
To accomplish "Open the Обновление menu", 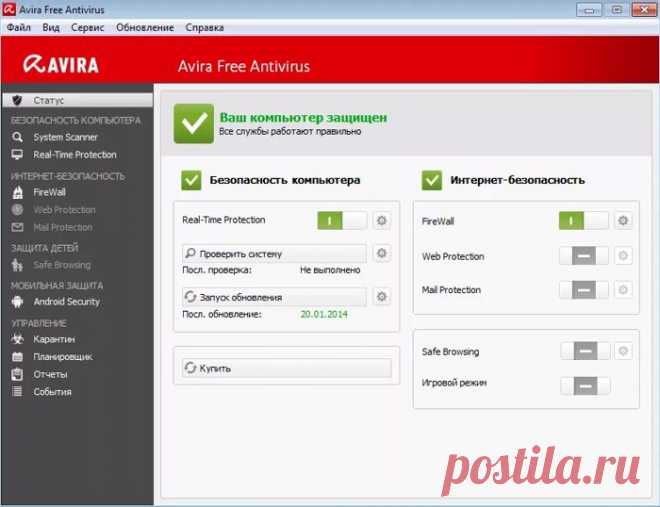I will pos(145,27).
